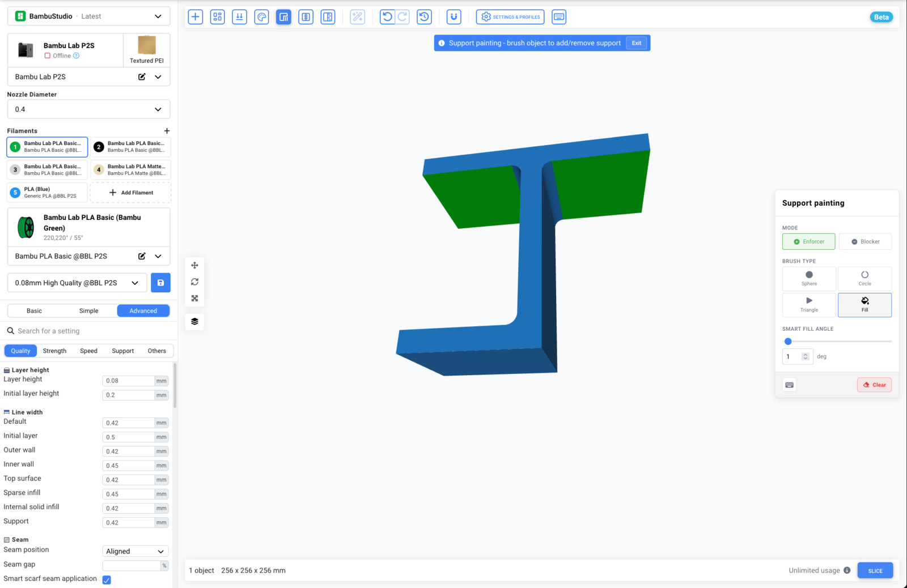Click the Add Filament button
907x588 pixels.
(x=131, y=193)
